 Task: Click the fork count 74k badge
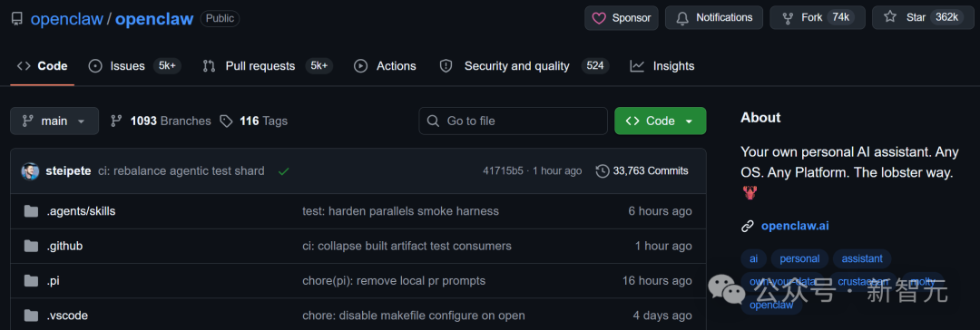click(840, 17)
